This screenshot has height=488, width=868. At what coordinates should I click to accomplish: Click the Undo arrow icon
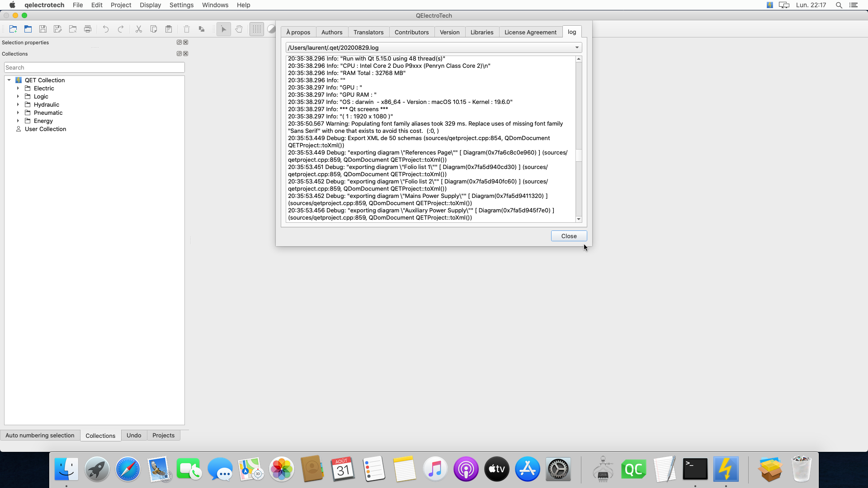105,29
